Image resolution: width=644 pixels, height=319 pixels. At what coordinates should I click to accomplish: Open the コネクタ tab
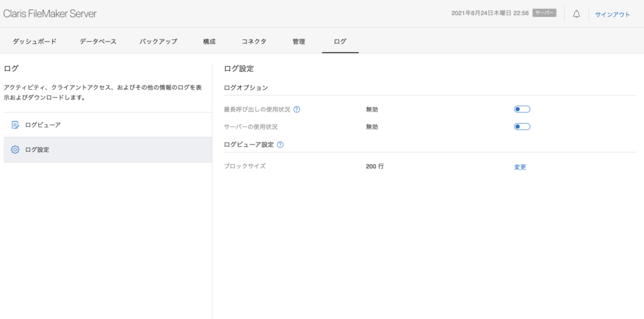coord(254,41)
